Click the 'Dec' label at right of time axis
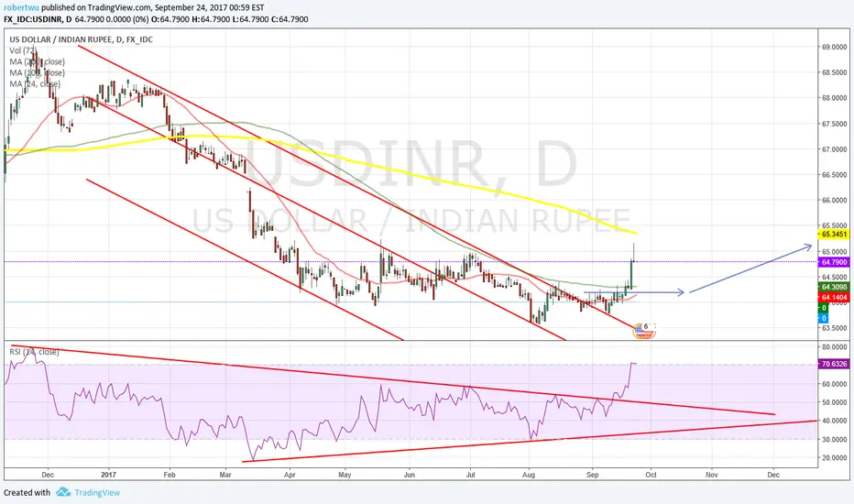854x504 pixels. click(x=772, y=475)
